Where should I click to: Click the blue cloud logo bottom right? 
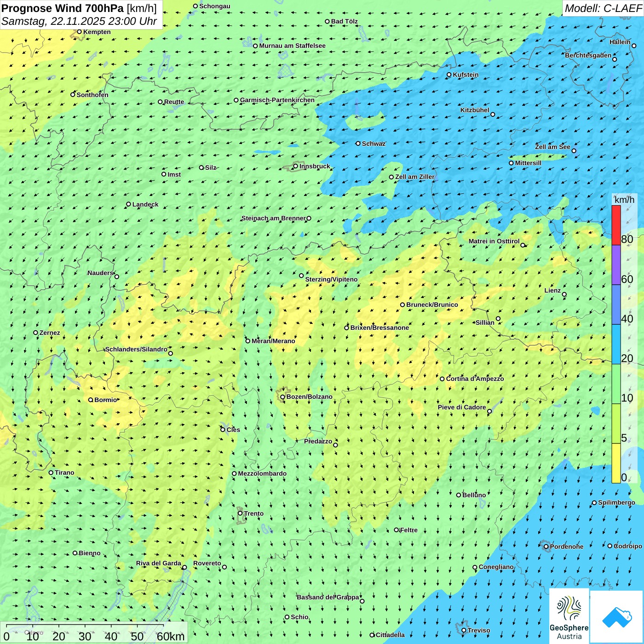pos(617,617)
